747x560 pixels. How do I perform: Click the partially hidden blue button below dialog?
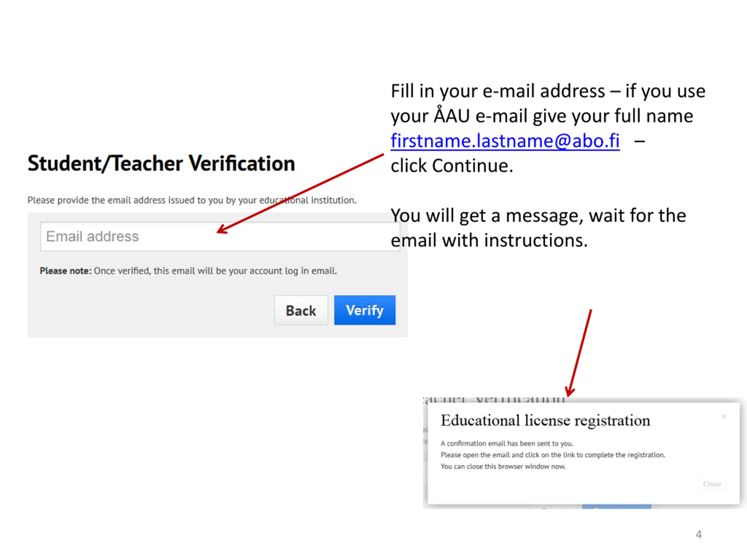616,507
